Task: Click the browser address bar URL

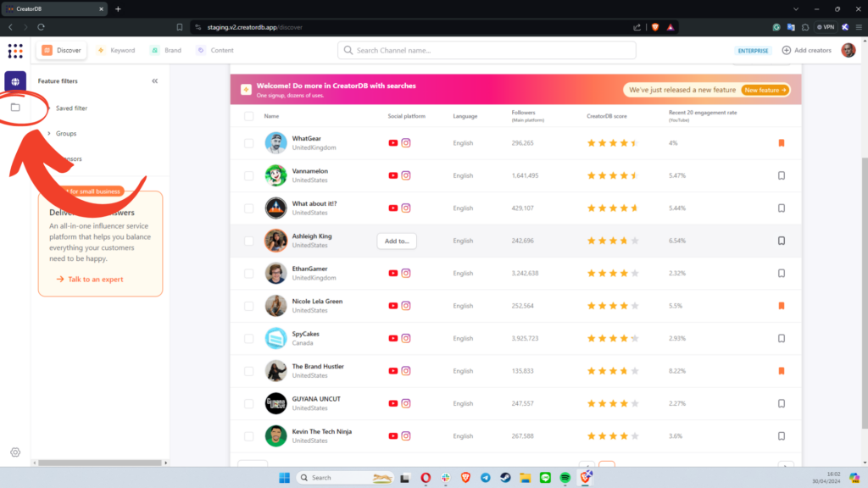Action: pos(254,27)
